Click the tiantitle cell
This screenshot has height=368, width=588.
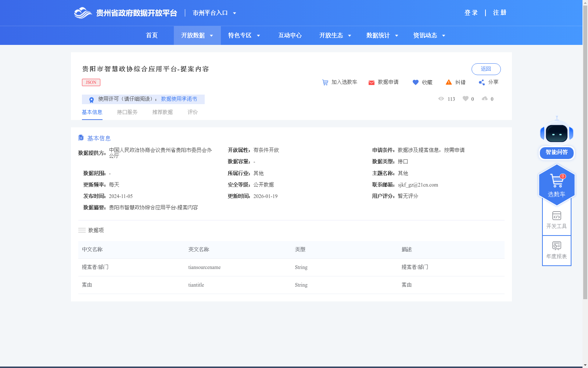tap(196, 285)
